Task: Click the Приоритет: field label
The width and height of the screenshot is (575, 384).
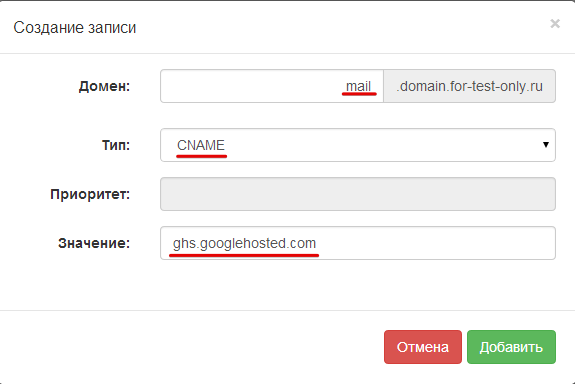Action: click(x=90, y=194)
